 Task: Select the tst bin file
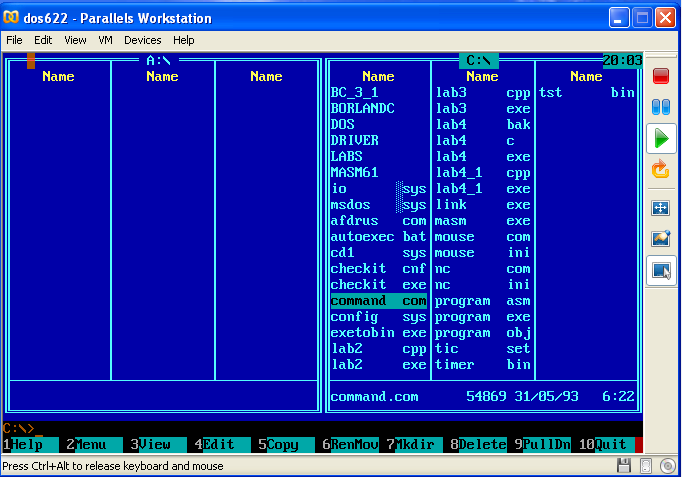587,93
